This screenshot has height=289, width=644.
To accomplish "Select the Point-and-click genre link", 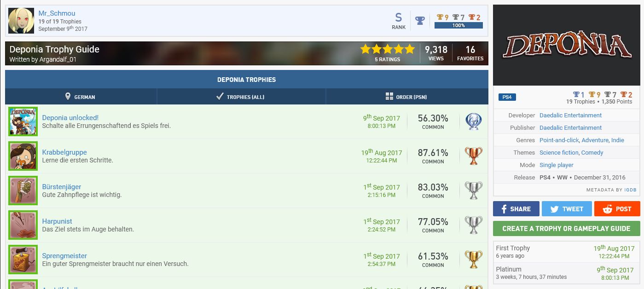I will click(x=559, y=140).
